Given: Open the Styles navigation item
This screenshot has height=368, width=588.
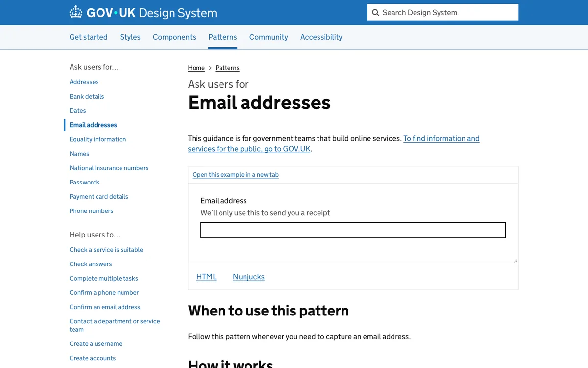Looking at the screenshot, I should click(x=130, y=37).
